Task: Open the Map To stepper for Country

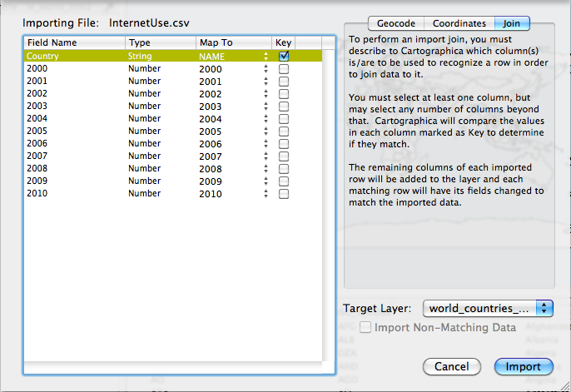Action: point(266,57)
